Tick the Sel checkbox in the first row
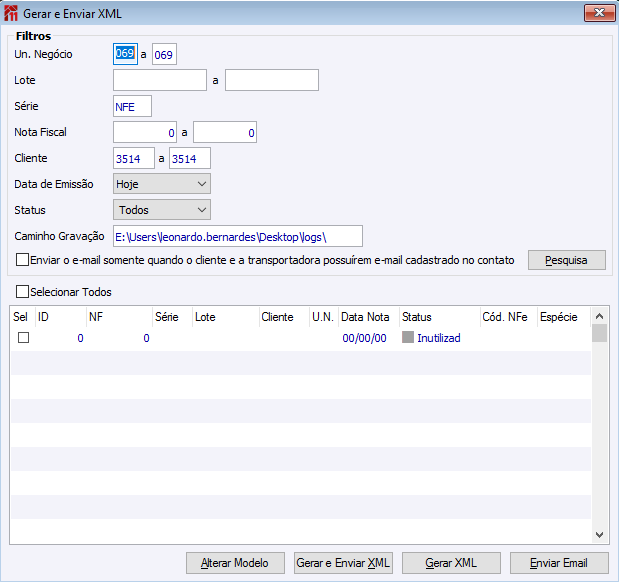Image resolution: width=619 pixels, height=582 pixels. [x=23, y=338]
